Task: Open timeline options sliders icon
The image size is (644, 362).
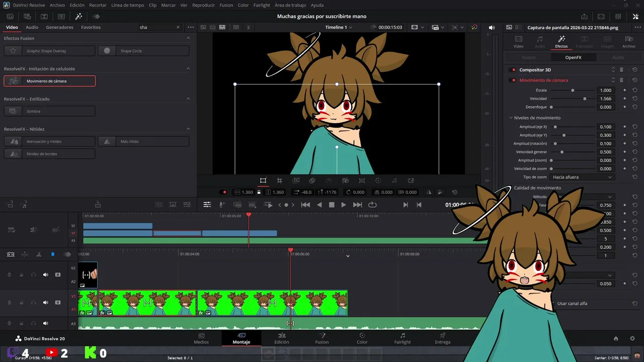Action: [x=207, y=205]
